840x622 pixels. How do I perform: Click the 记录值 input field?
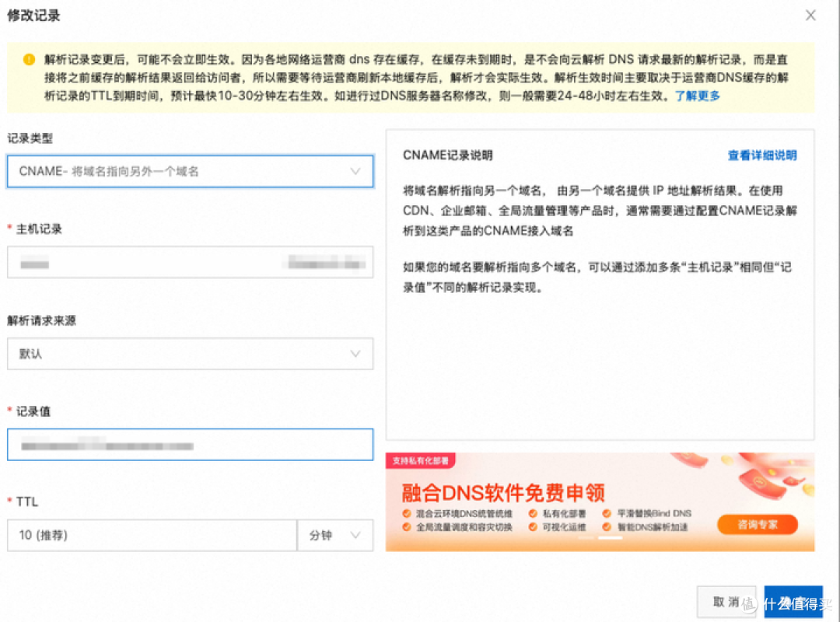[191, 445]
